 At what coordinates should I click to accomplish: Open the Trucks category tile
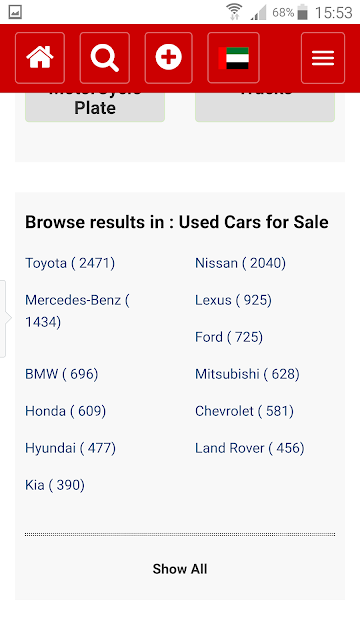point(265,107)
